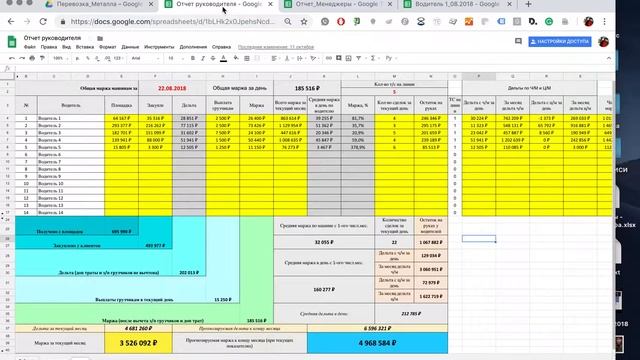Open horizontal align dropdown
This screenshot has height=360, width=640.
coord(275,58)
